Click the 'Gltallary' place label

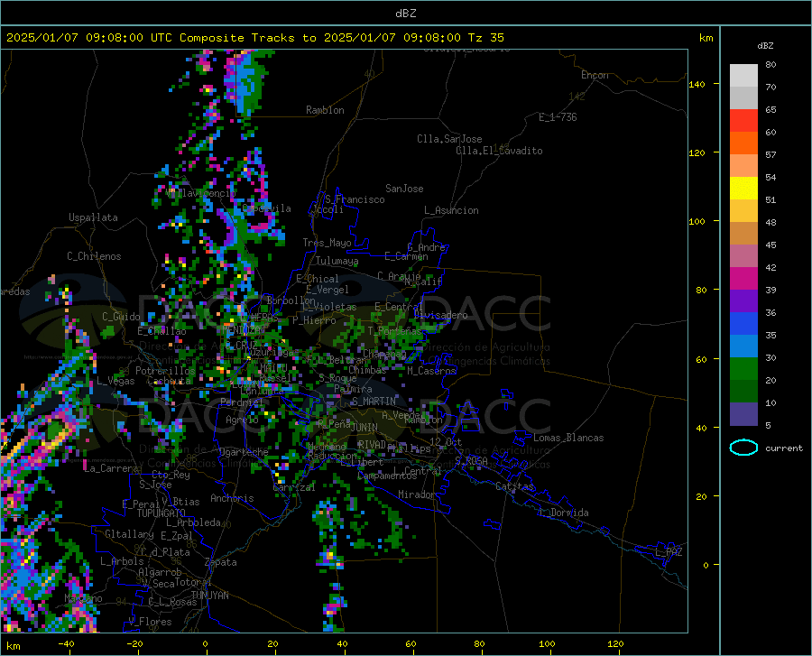click(129, 534)
